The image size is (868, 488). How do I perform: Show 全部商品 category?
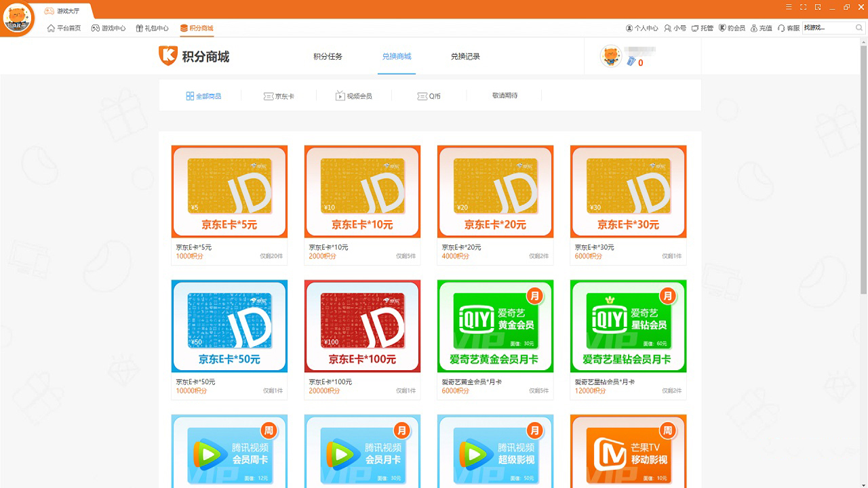203,96
